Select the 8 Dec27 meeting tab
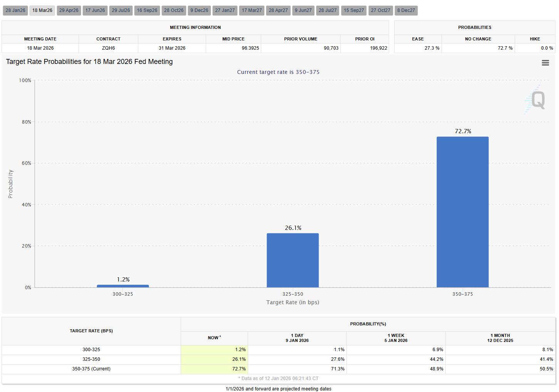This screenshot has width=559, height=392. (x=406, y=10)
